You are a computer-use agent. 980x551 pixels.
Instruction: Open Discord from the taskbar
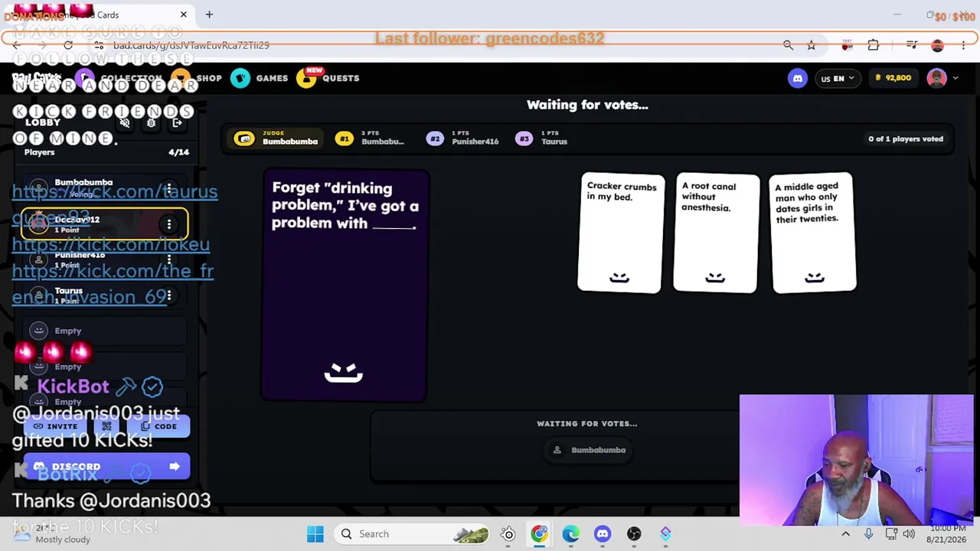603,533
